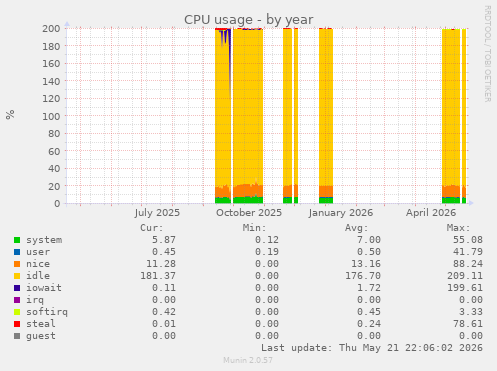The width and height of the screenshot is (497, 371).
Task: Click the lime softirq legend swatch
Action: point(17,312)
